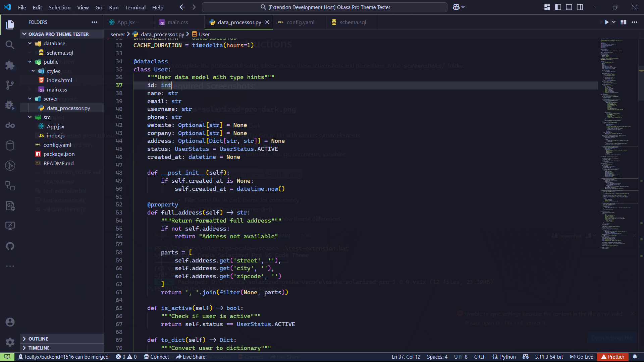Open the Split Editor icon
Screen dimensions: 644x362
coord(623,22)
